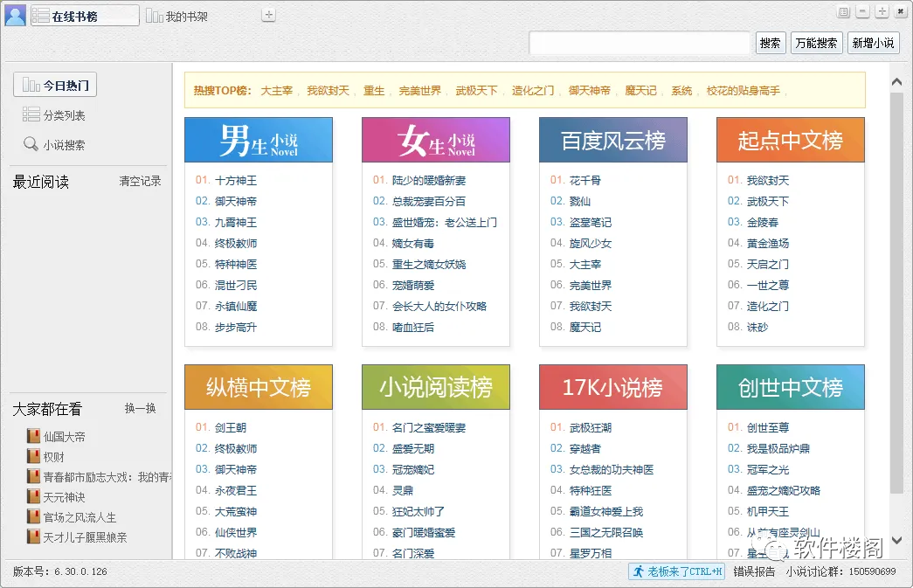913x588 pixels.
Task: Open novel 黄金渔场
Action: pyautogui.click(x=768, y=244)
